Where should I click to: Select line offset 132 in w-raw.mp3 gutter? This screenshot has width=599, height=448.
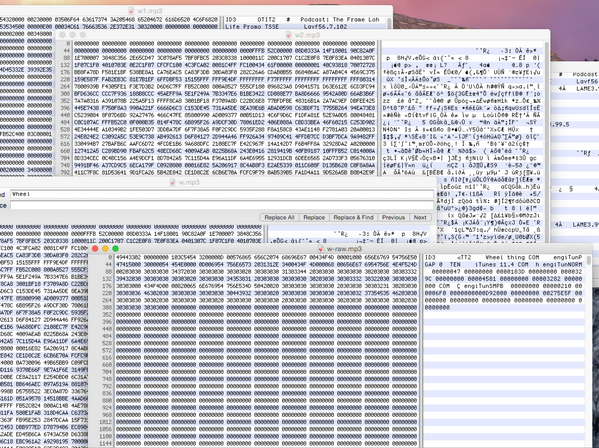point(107,279)
